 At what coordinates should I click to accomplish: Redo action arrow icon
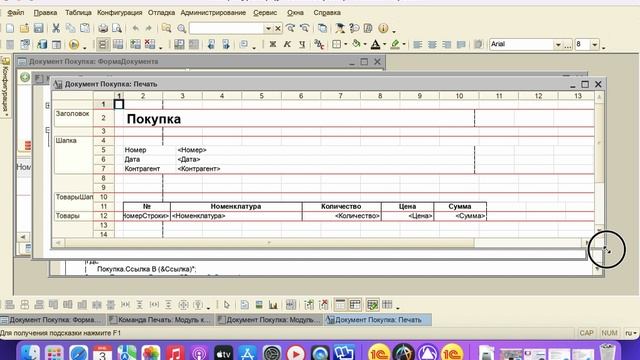[x=149, y=28]
